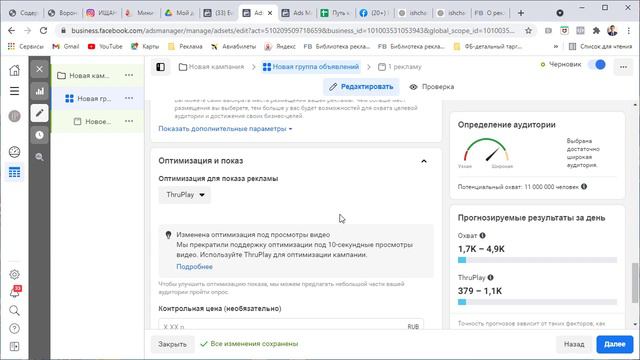Viewport: 640px width, 360px height.
Task: Open the account overview gauge icon
Action: point(14,152)
